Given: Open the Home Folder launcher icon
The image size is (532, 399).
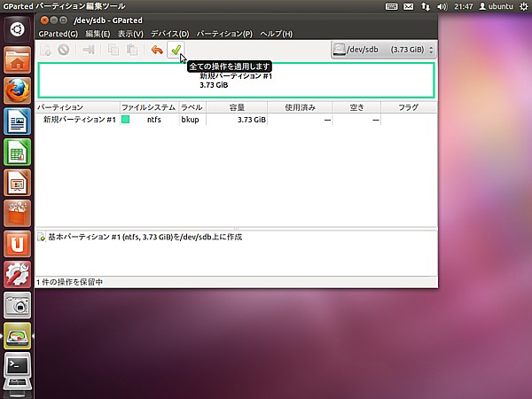Looking at the screenshot, I should coord(17,60).
